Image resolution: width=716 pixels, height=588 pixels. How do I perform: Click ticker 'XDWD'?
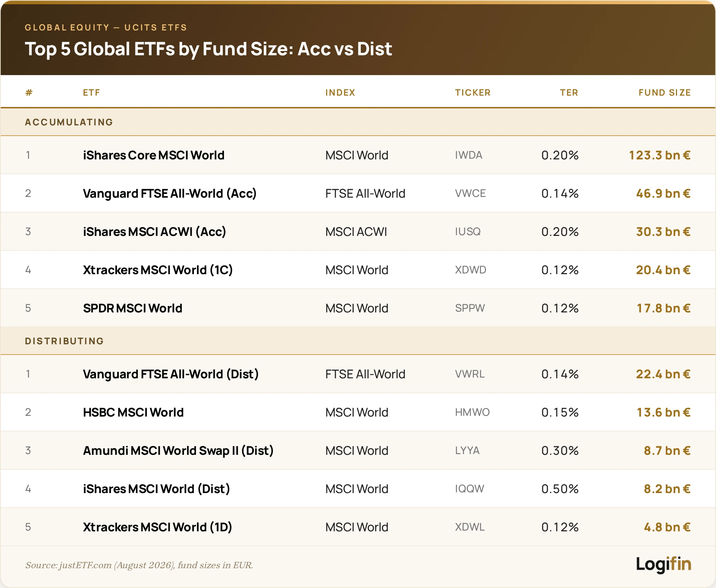[471, 270]
